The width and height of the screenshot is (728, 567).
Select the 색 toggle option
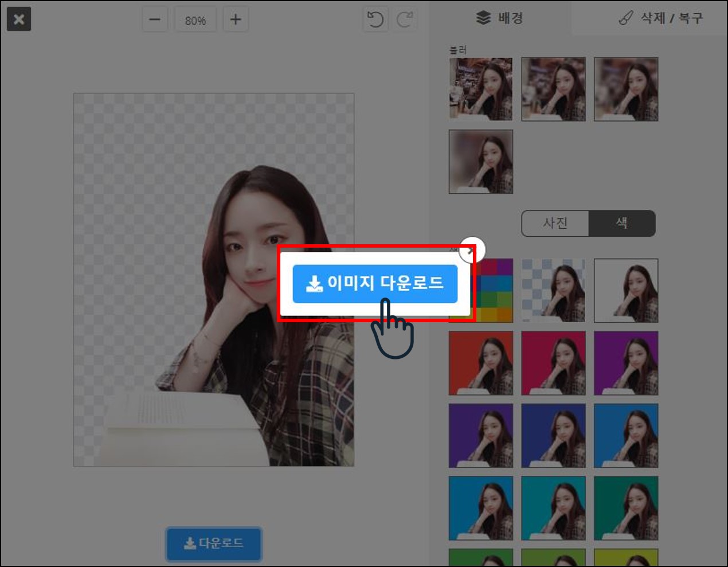point(622,223)
